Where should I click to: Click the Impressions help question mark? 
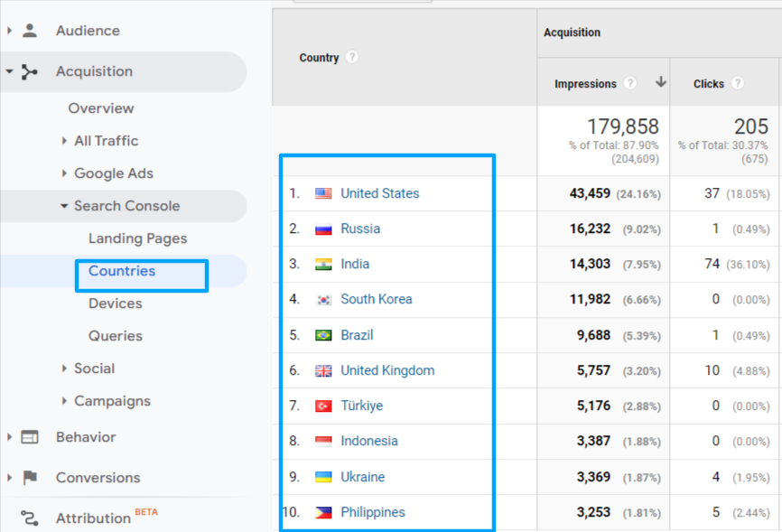[x=629, y=83]
